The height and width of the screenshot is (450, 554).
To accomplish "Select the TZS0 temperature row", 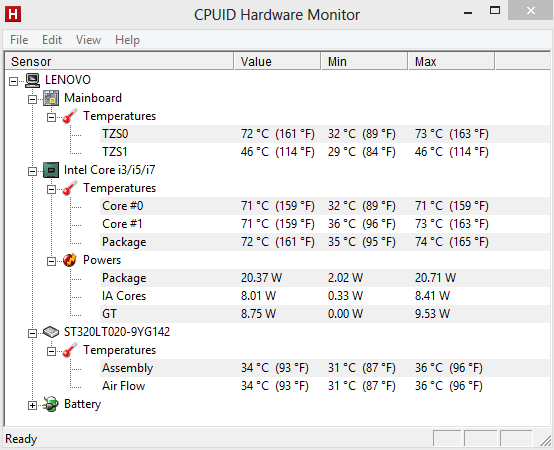I will [x=324, y=134].
